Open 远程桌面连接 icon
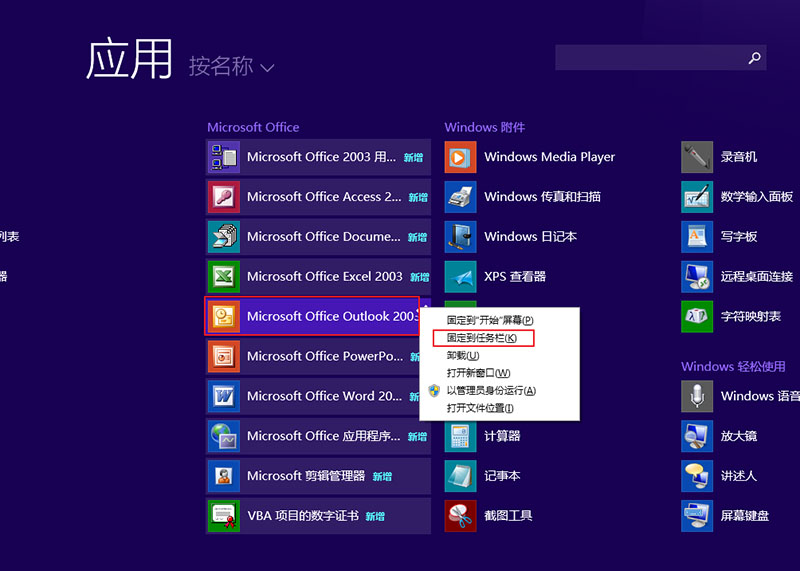 click(x=697, y=276)
